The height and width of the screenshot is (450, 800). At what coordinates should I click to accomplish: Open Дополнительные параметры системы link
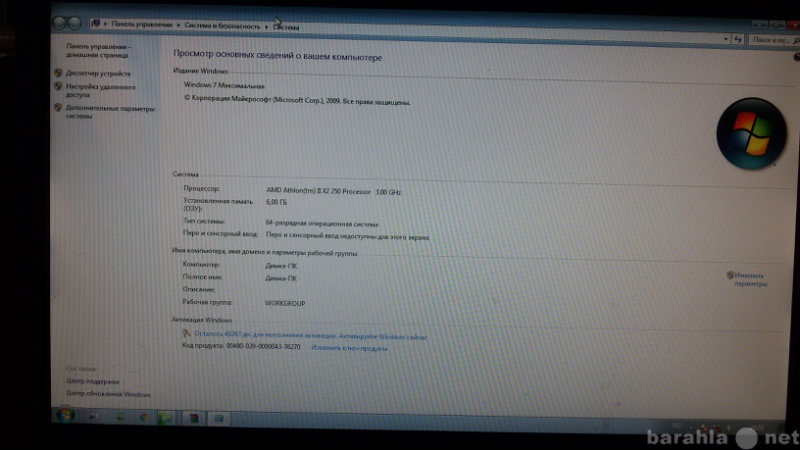[110, 112]
